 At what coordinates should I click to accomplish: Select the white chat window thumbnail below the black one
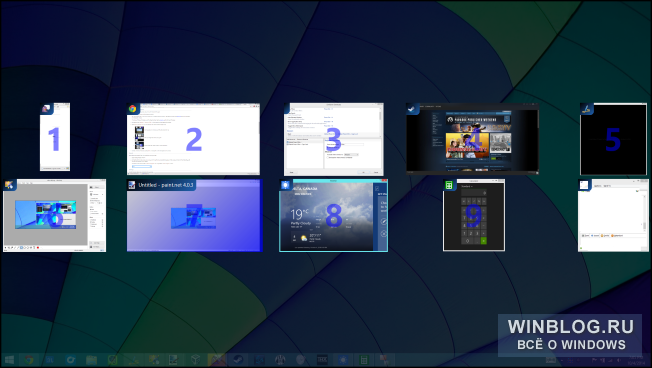613,215
